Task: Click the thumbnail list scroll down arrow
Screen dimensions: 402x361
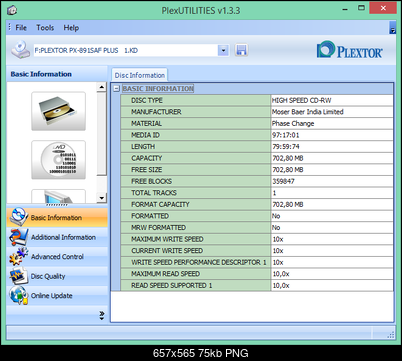Action: coord(102,198)
